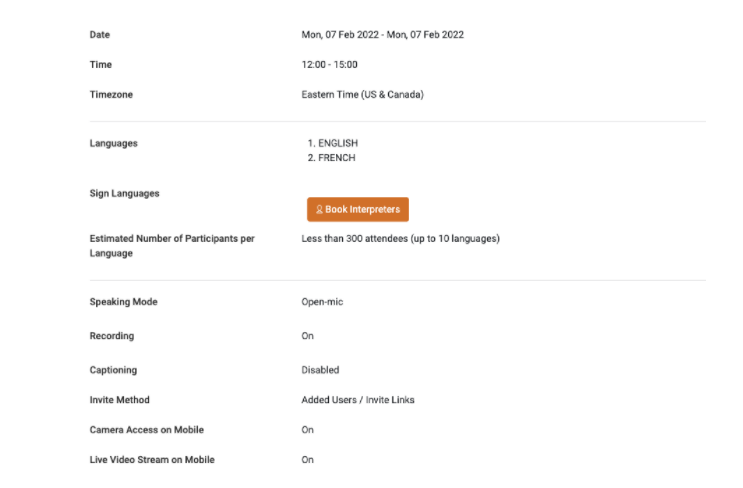Select the date range Mon, 07 Feb 2022
This screenshot has width=743, height=488.
[382, 35]
